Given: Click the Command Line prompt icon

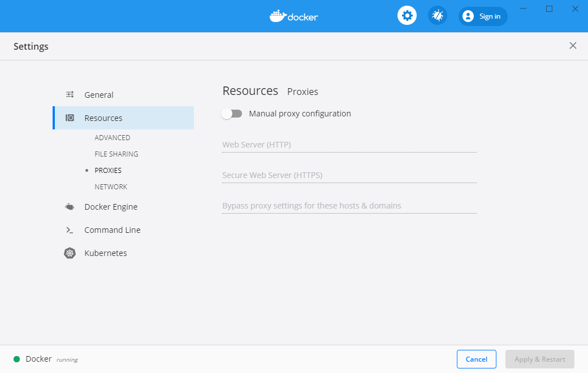Looking at the screenshot, I should [70, 230].
